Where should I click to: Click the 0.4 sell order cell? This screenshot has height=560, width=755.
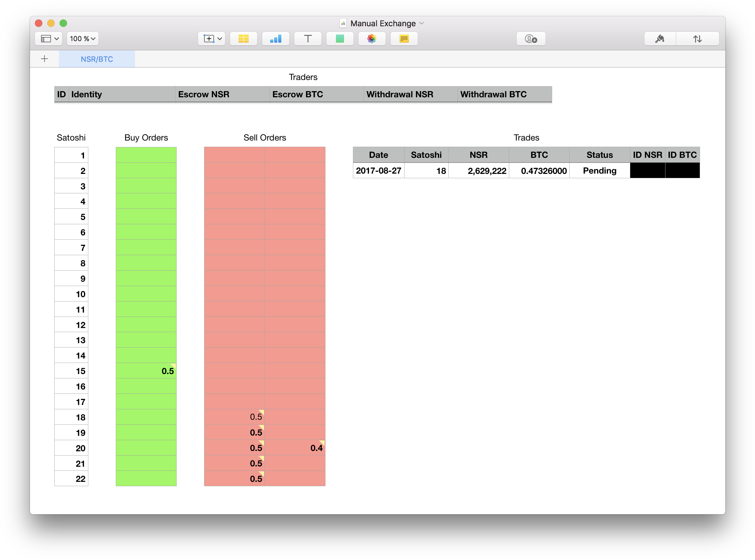295,448
